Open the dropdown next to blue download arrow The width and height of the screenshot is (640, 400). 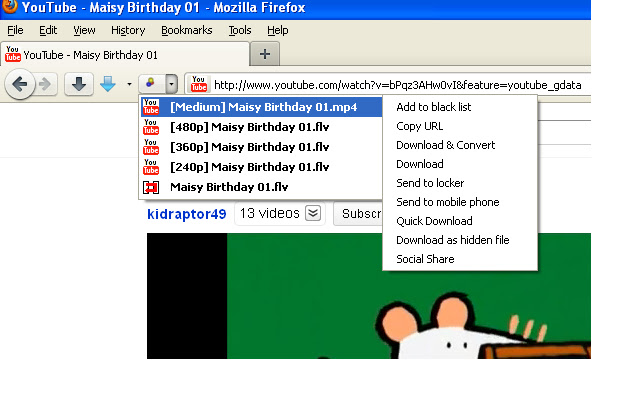click(129, 84)
